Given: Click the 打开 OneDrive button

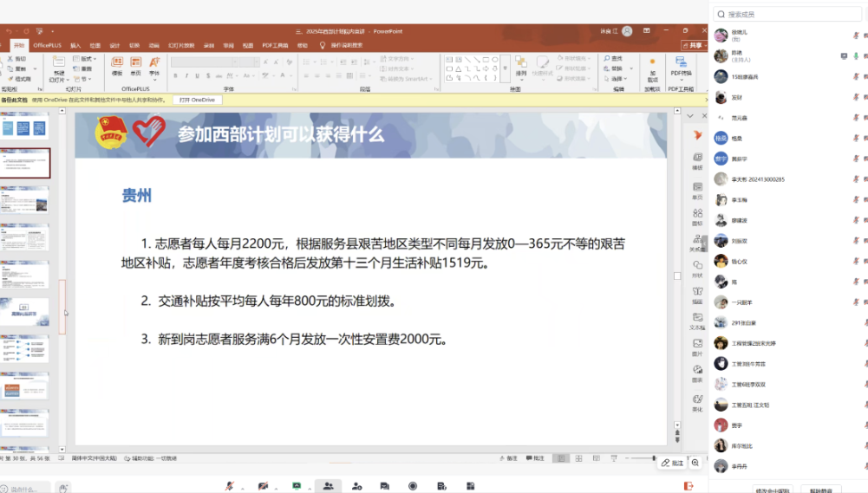Looking at the screenshot, I should pos(197,101).
